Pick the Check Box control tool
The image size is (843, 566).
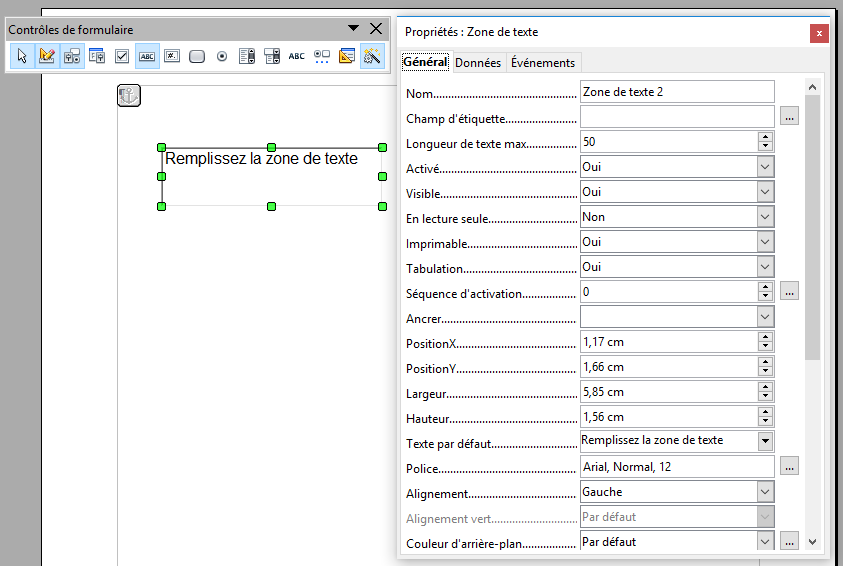coord(122,56)
